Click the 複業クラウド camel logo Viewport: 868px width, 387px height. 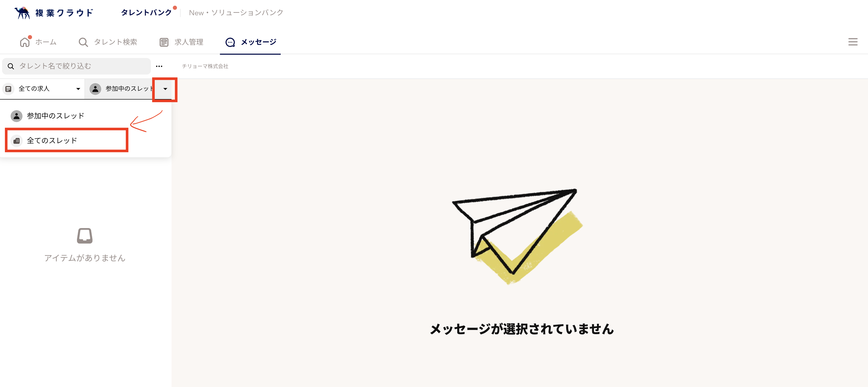coord(22,13)
